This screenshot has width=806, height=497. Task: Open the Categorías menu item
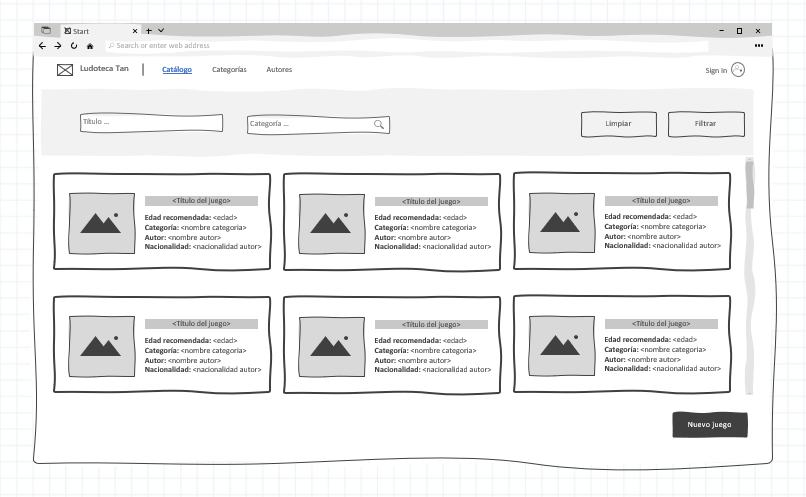tap(229, 70)
